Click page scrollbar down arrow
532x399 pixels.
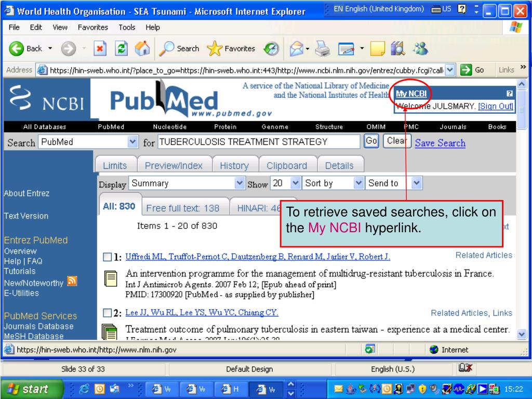click(522, 334)
